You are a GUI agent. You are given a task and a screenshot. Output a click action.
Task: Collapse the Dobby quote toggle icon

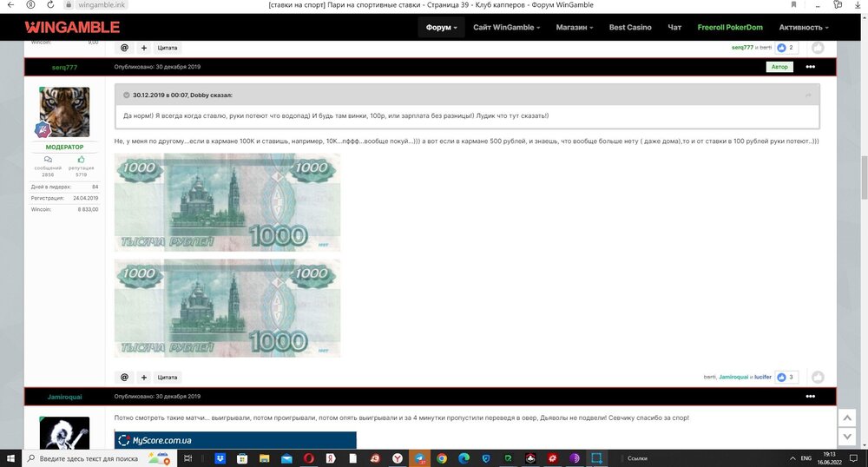point(126,95)
